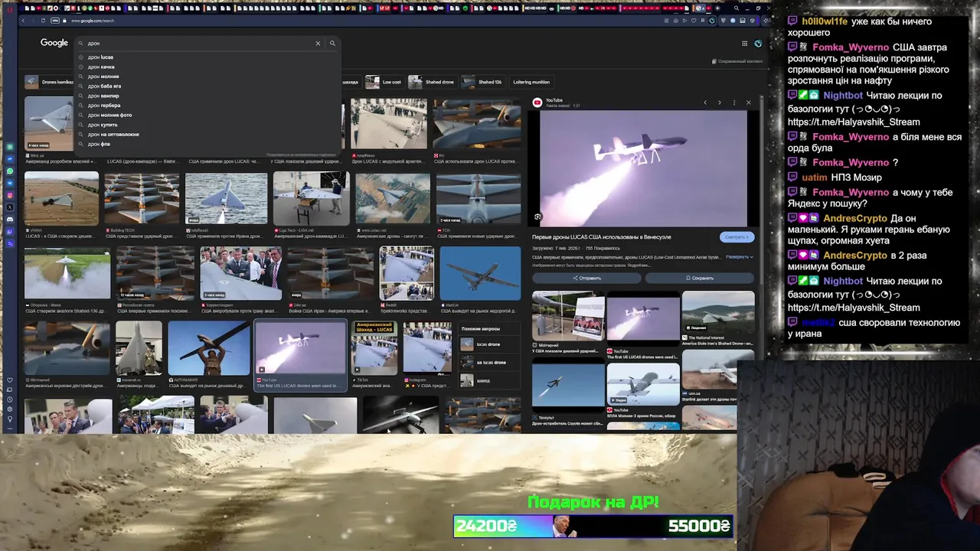This screenshot has width=980, height=551.
Task: Open the ChatGPT icon in Opera sidebar
Action: [10, 147]
